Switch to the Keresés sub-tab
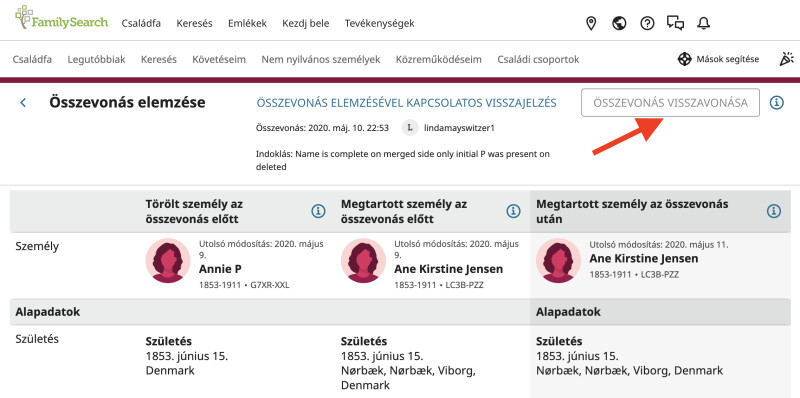 pyautogui.click(x=159, y=59)
